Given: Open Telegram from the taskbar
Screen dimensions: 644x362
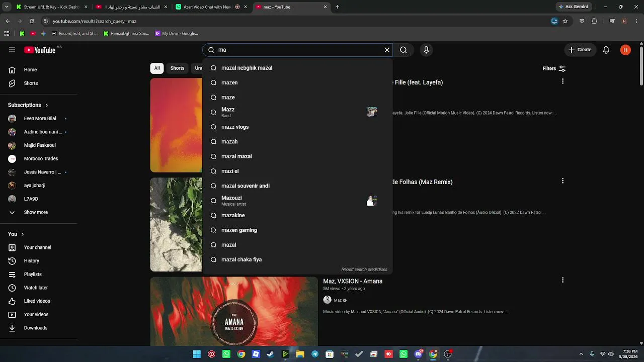Looking at the screenshot, I should pyautogui.click(x=315, y=354).
